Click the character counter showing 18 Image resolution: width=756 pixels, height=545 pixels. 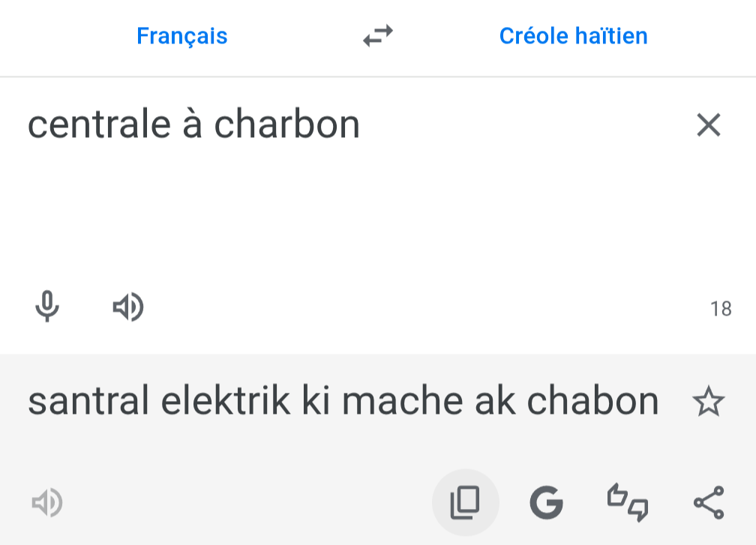click(x=720, y=309)
